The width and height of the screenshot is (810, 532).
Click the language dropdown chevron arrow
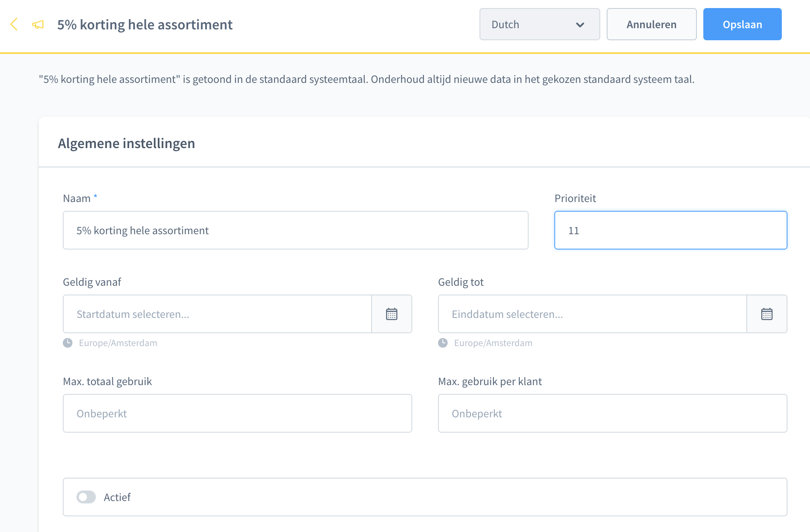pyautogui.click(x=580, y=25)
